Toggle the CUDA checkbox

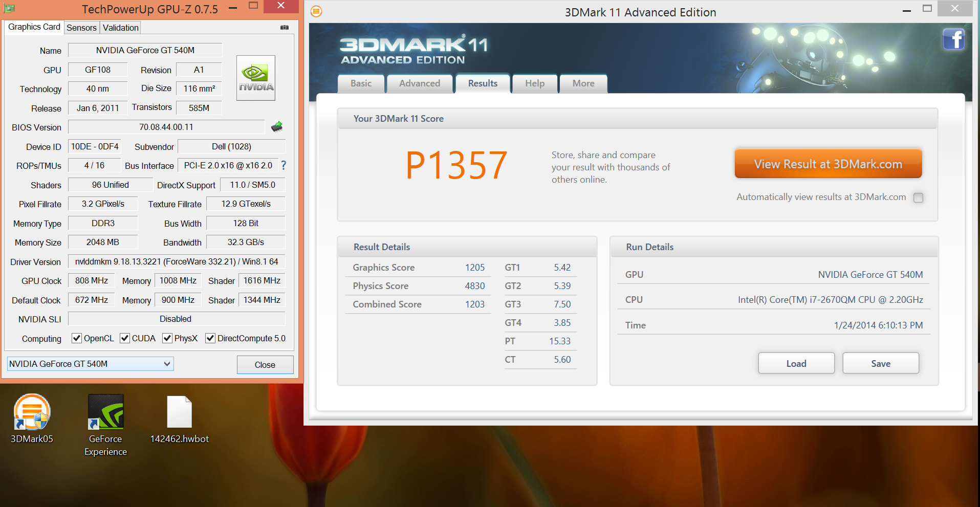125,338
